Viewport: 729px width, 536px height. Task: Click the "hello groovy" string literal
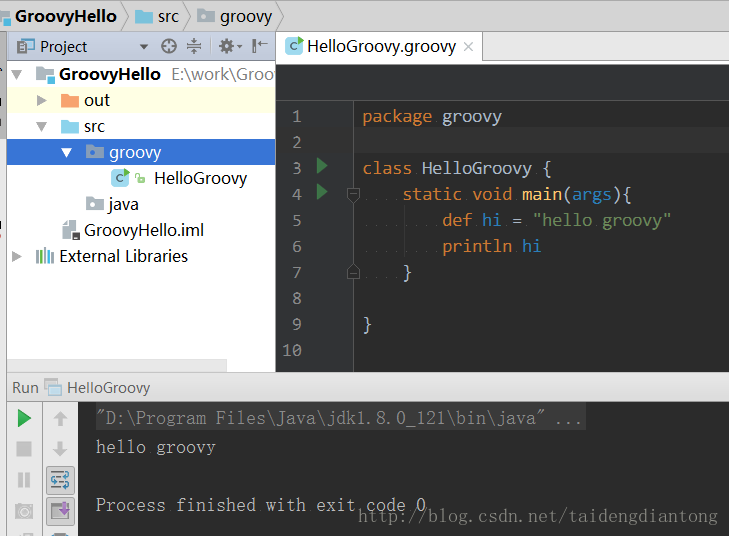pos(602,220)
